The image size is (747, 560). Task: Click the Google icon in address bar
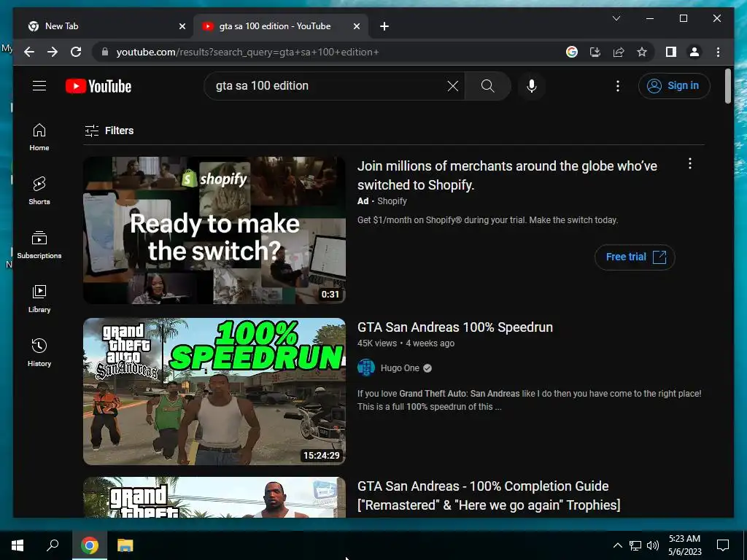click(572, 52)
